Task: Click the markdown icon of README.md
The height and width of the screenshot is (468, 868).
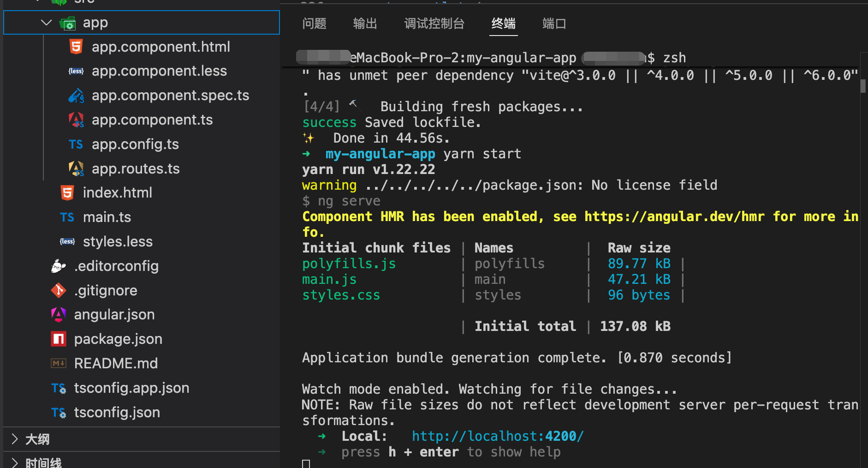Action: click(x=59, y=364)
